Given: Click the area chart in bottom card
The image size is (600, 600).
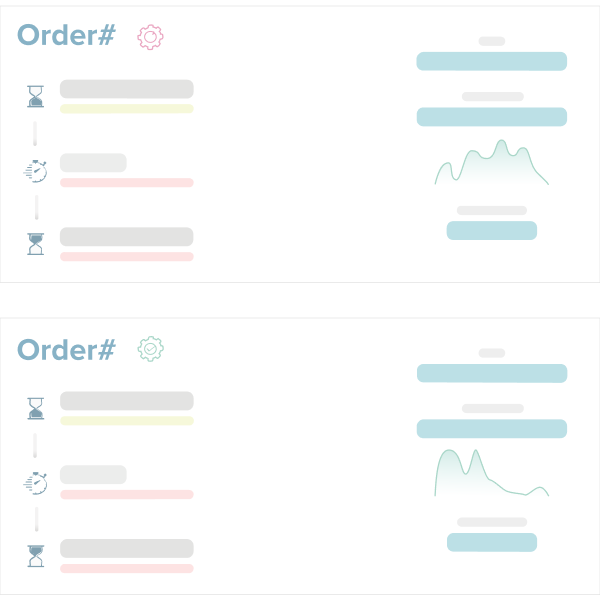Looking at the screenshot, I should 490,477.
